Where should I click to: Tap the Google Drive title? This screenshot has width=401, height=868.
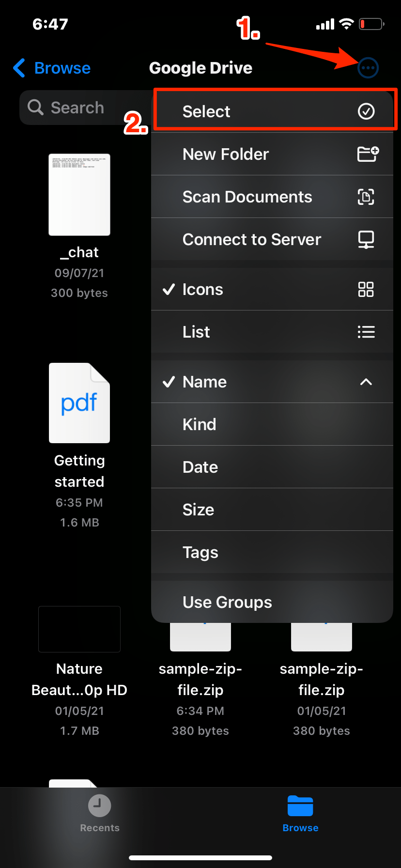click(200, 68)
